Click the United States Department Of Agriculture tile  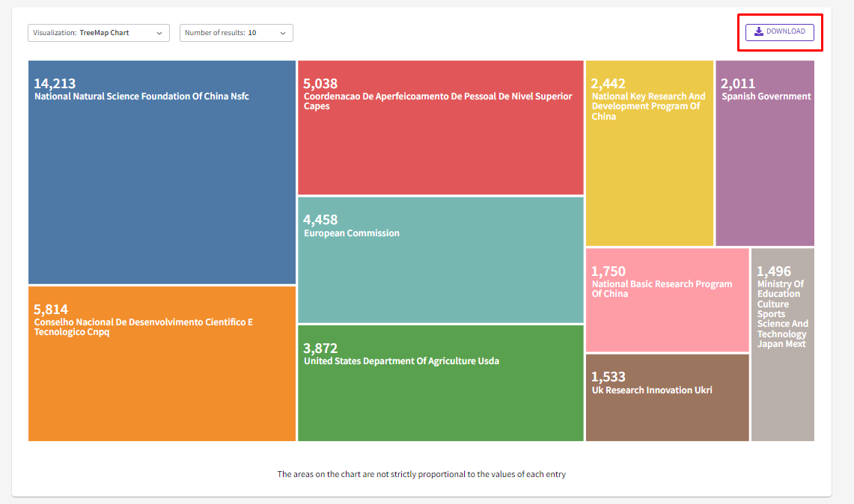coord(441,383)
